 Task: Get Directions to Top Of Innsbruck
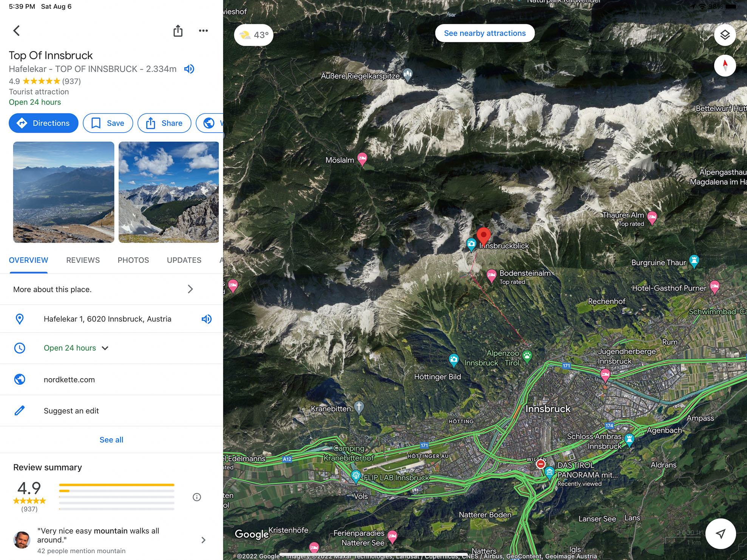(x=43, y=123)
